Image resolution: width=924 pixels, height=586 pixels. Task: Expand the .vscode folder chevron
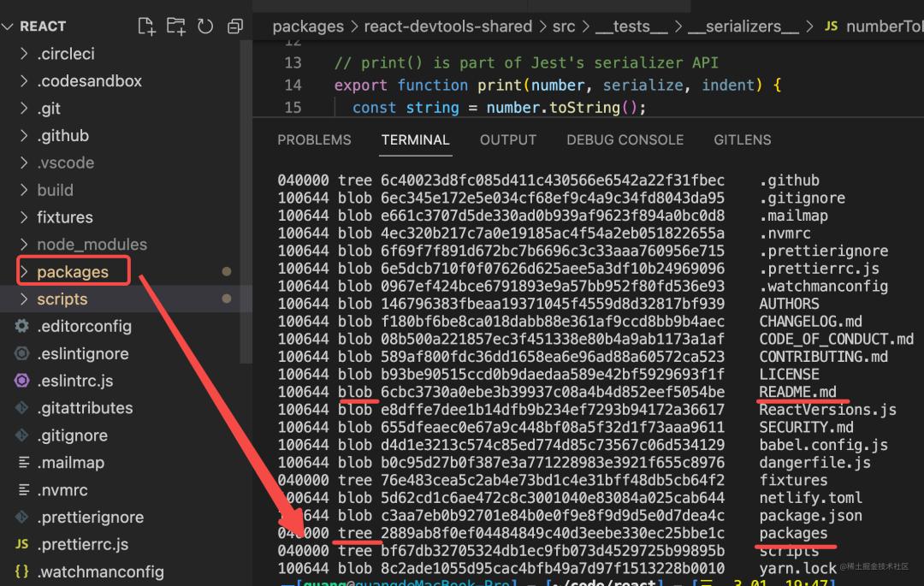coord(24,163)
